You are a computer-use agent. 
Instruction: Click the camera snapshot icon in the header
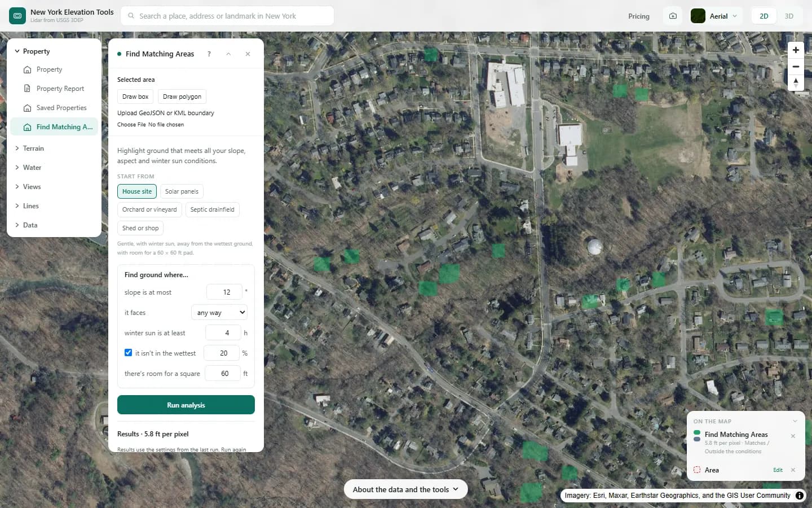(x=673, y=16)
